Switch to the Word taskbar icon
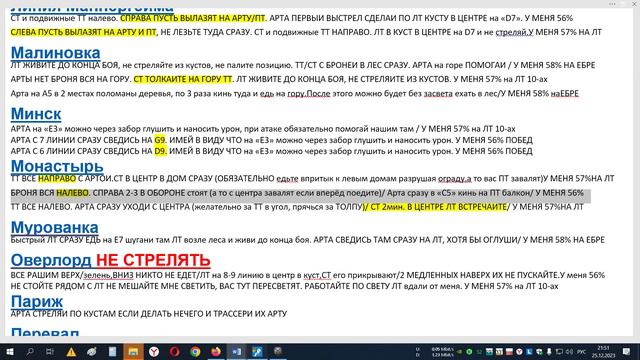The image size is (640, 360). tap(237, 352)
